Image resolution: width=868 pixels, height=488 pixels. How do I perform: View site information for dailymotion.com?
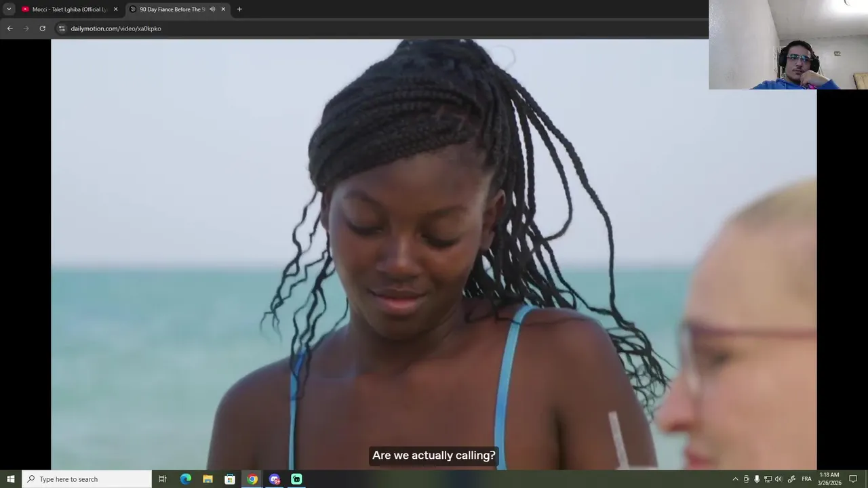[61, 28]
